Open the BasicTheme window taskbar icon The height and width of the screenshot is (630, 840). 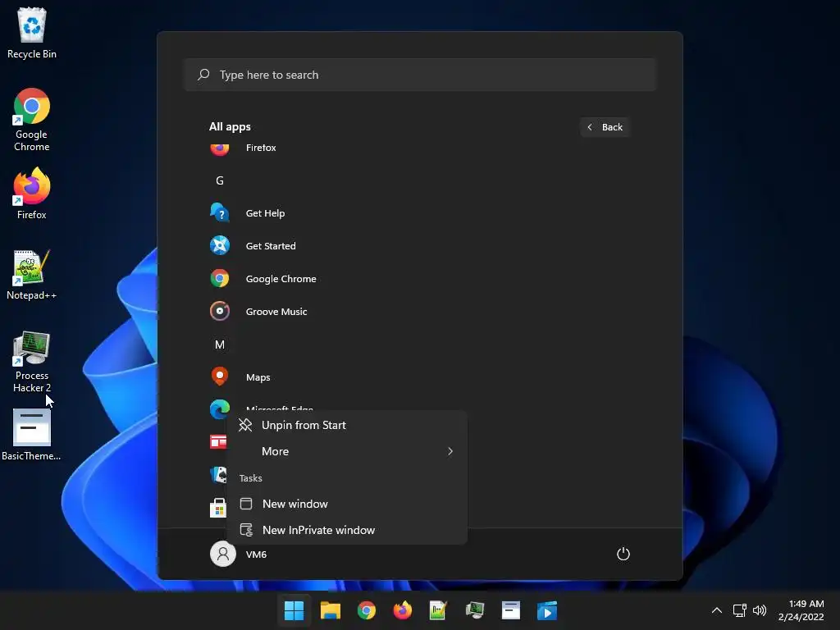click(510, 610)
